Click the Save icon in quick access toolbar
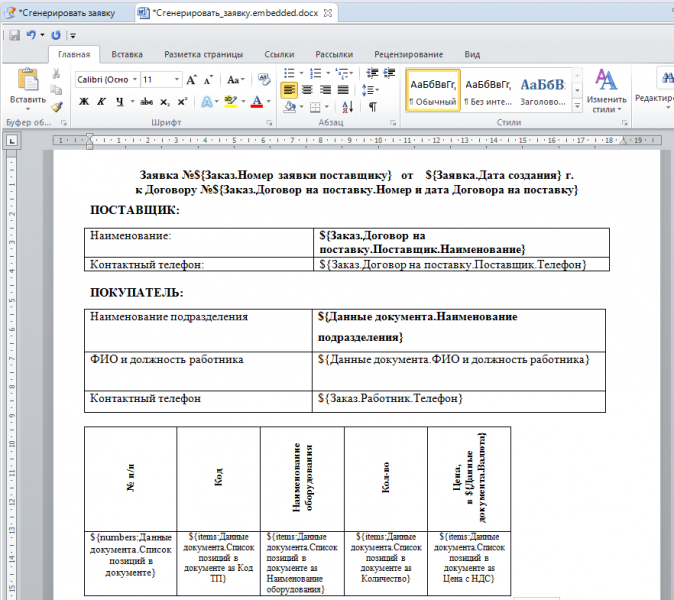This screenshot has height=600, width=674. [15, 35]
